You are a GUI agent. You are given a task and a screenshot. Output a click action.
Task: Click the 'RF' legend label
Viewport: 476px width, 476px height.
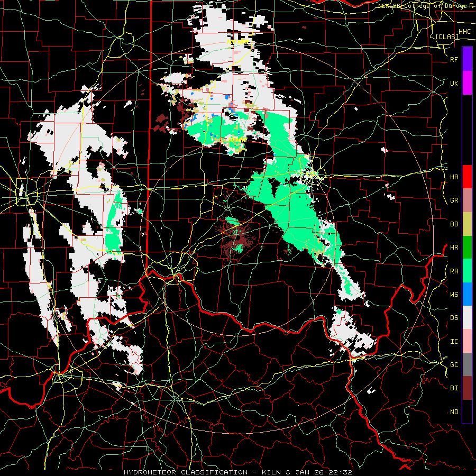pos(454,59)
